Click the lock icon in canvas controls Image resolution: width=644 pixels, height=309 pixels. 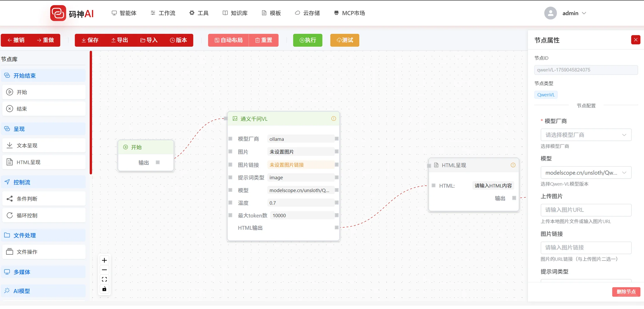[x=104, y=289]
